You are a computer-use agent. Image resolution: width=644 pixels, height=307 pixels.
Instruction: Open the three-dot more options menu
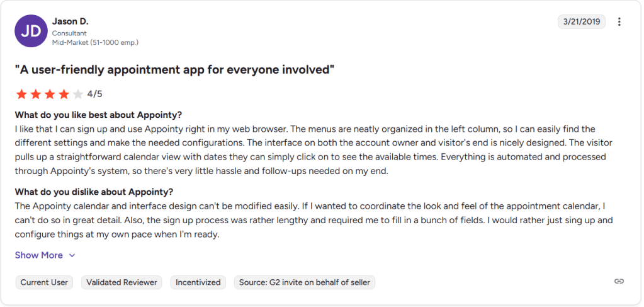[x=619, y=22]
